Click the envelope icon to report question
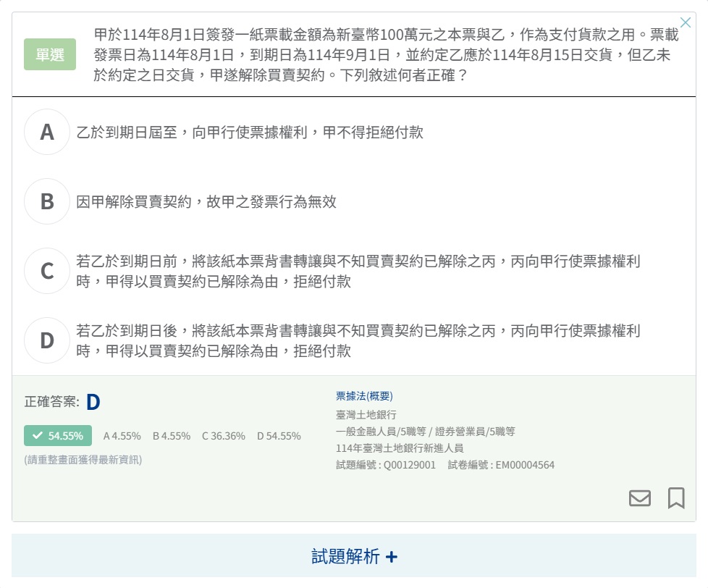Image resolution: width=708 pixels, height=588 pixels. [x=639, y=498]
